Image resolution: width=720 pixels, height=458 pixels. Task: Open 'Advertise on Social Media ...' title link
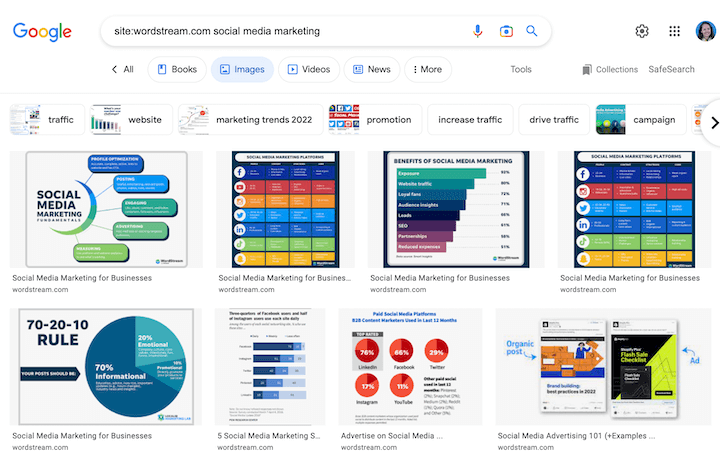click(x=392, y=435)
